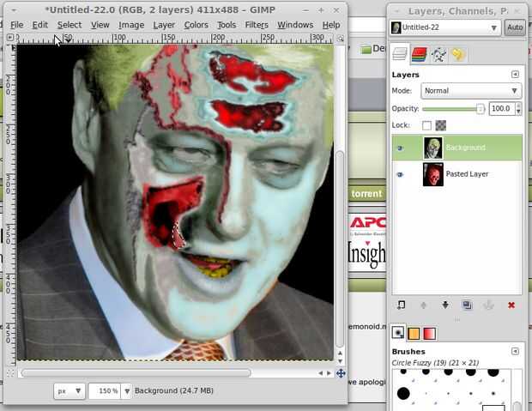Open the Edit menu

(40, 25)
